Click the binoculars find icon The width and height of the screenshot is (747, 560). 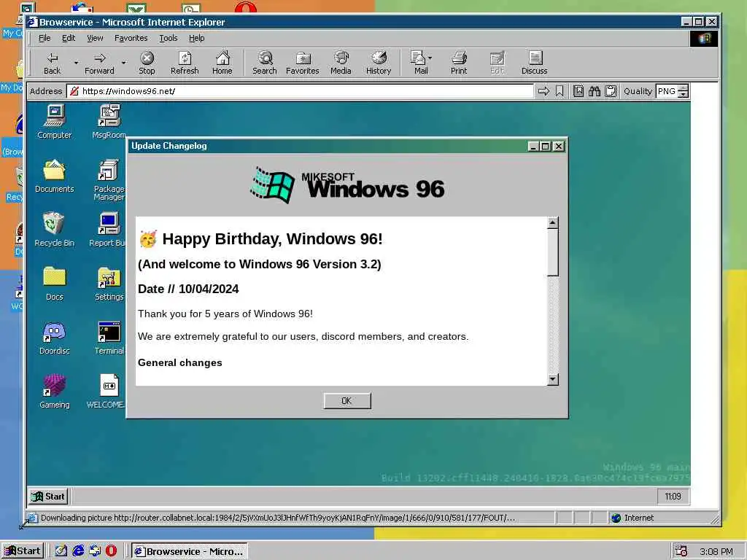coord(595,91)
